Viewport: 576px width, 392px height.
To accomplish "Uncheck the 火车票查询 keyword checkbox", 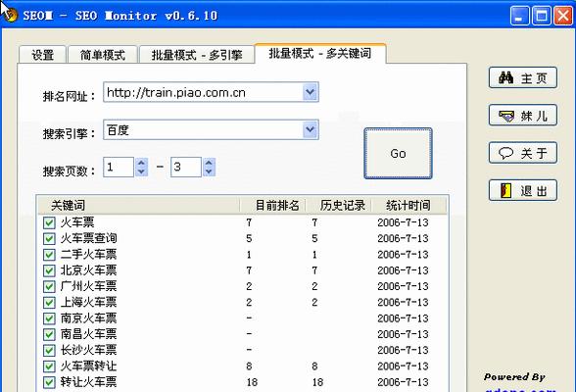I will [49, 238].
